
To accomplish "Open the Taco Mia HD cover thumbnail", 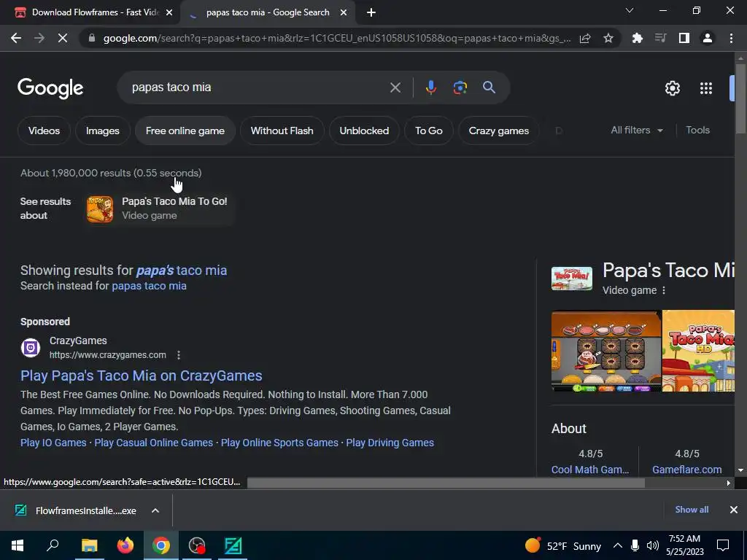I will pos(698,351).
